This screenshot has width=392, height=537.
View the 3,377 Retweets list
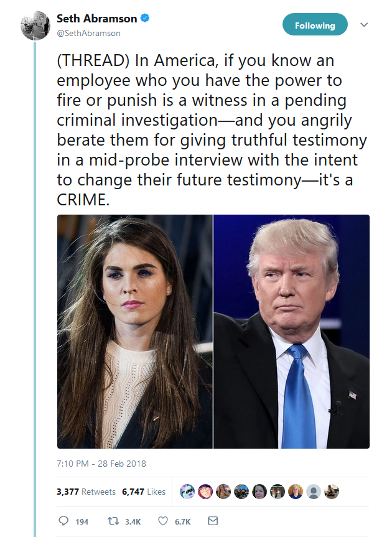click(x=86, y=492)
